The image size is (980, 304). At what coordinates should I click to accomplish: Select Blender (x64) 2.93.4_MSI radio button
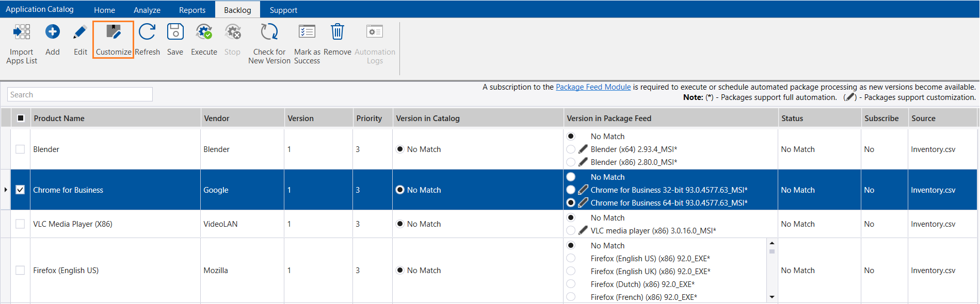571,149
